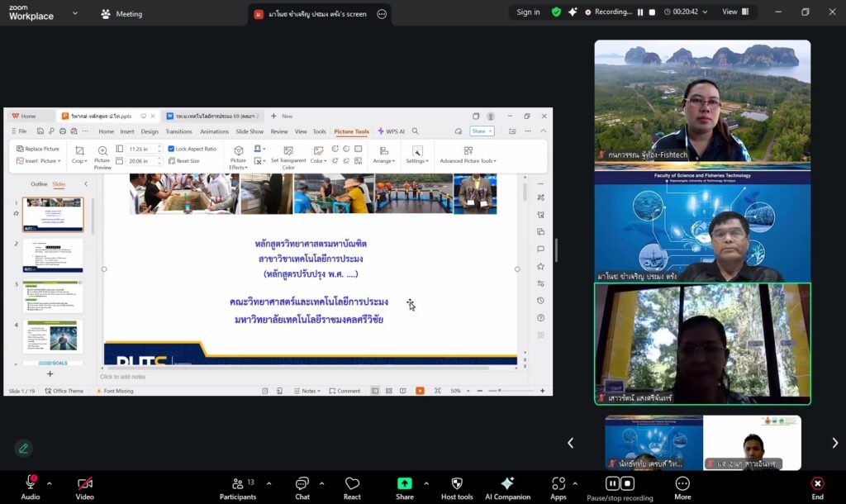The image size is (846, 504).
Task: Click the green Share screen icon
Action: (405, 484)
